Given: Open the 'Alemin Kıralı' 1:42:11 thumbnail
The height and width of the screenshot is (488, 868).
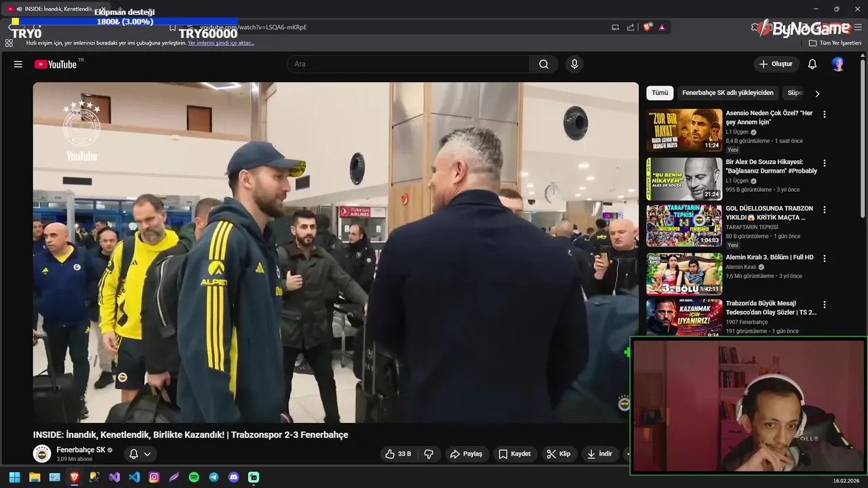Looking at the screenshot, I should pyautogui.click(x=684, y=274).
